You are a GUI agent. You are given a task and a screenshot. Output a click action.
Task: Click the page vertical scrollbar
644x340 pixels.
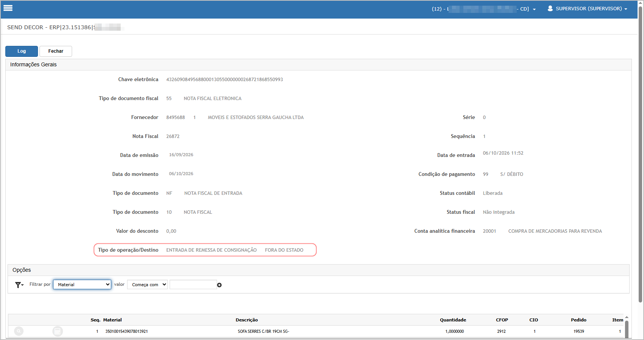pos(641,154)
